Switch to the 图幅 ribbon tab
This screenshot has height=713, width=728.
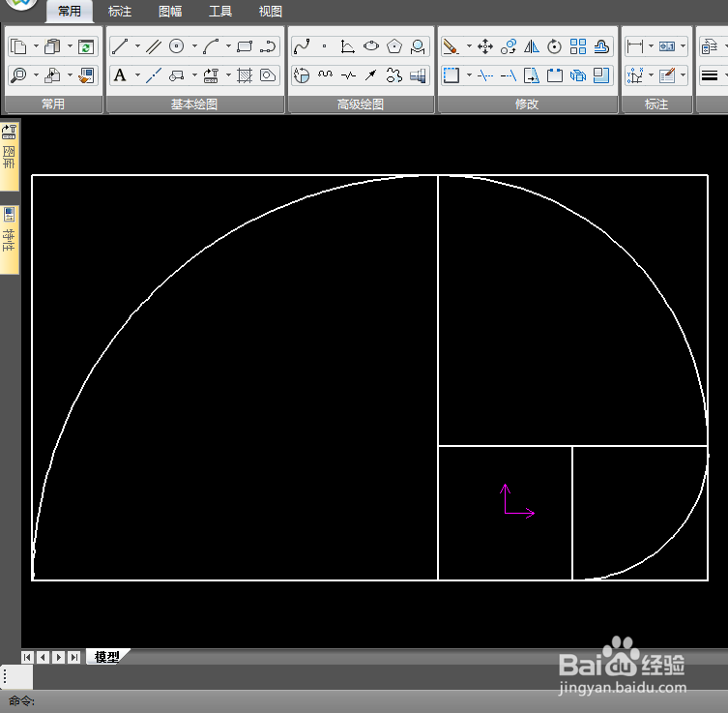[x=170, y=12]
